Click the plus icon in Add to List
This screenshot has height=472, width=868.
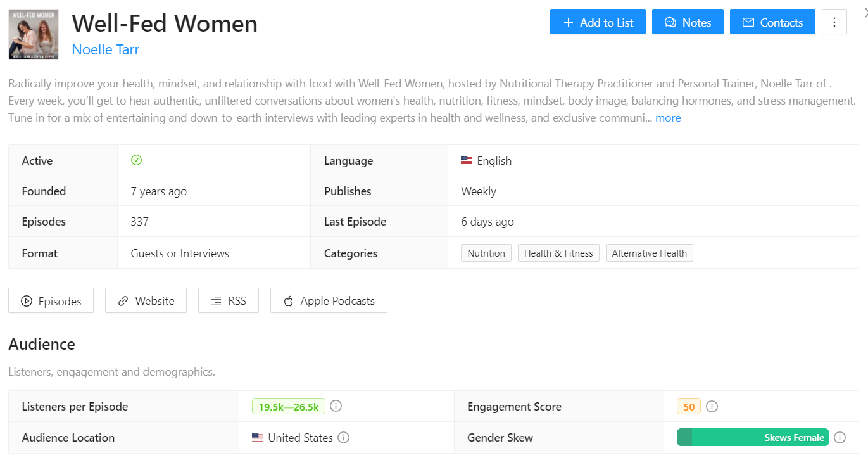tap(568, 22)
